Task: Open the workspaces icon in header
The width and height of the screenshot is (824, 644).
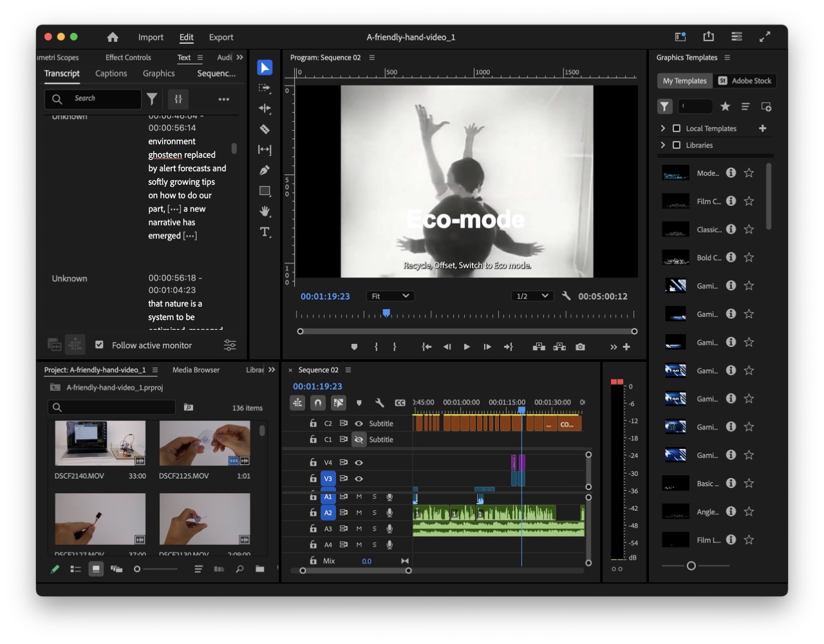Action: (737, 37)
